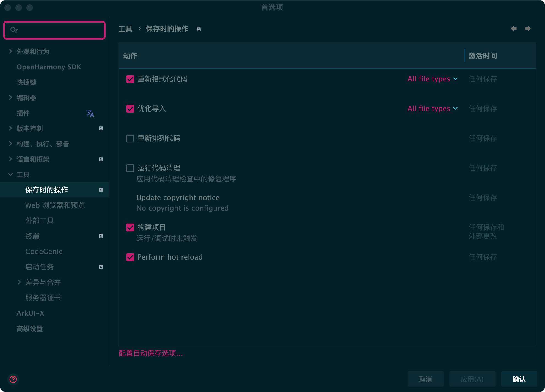Select 启动任务 settings item
The height and width of the screenshot is (392, 545).
tap(40, 267)
